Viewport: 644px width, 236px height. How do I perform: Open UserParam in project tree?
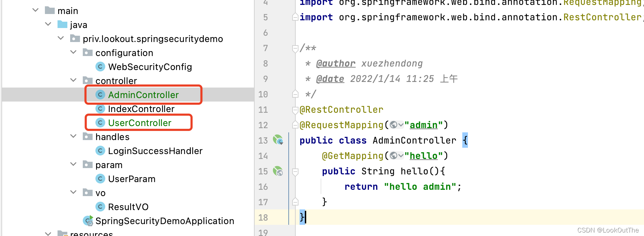(x=132, y=179)
